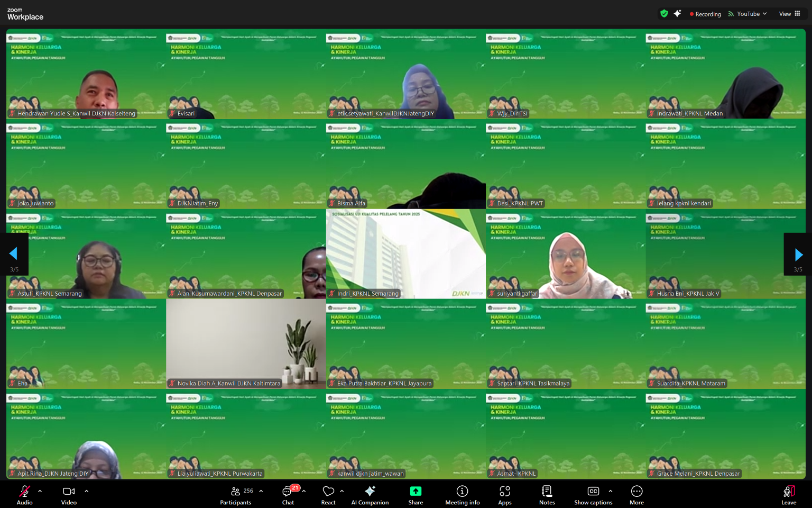Open AI Companion
The width and height of the screenshot is (812, 508).
coord(370,494)
